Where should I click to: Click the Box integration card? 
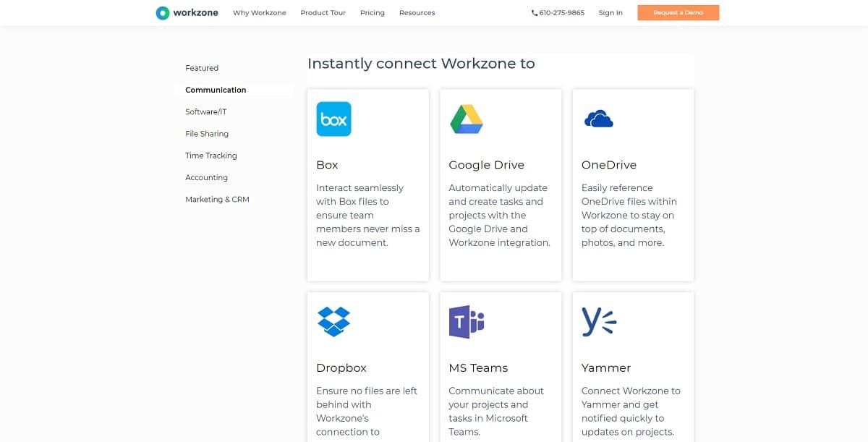click(x=367, y=184)
